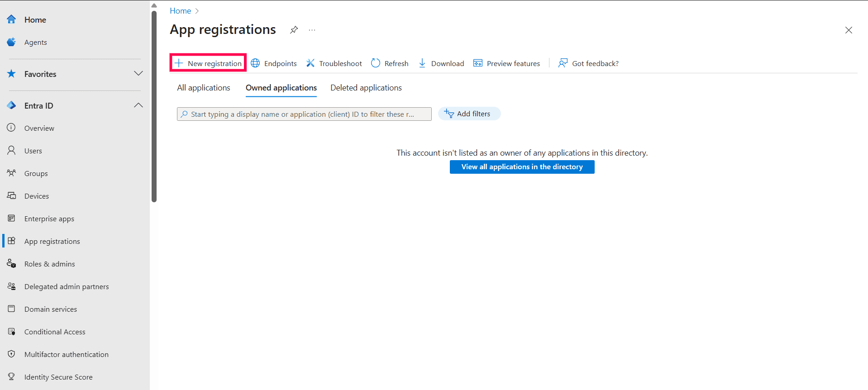The image size is (868, 390).
Task: Click the sidebar scroll up arrow
Action: point(154,5)
